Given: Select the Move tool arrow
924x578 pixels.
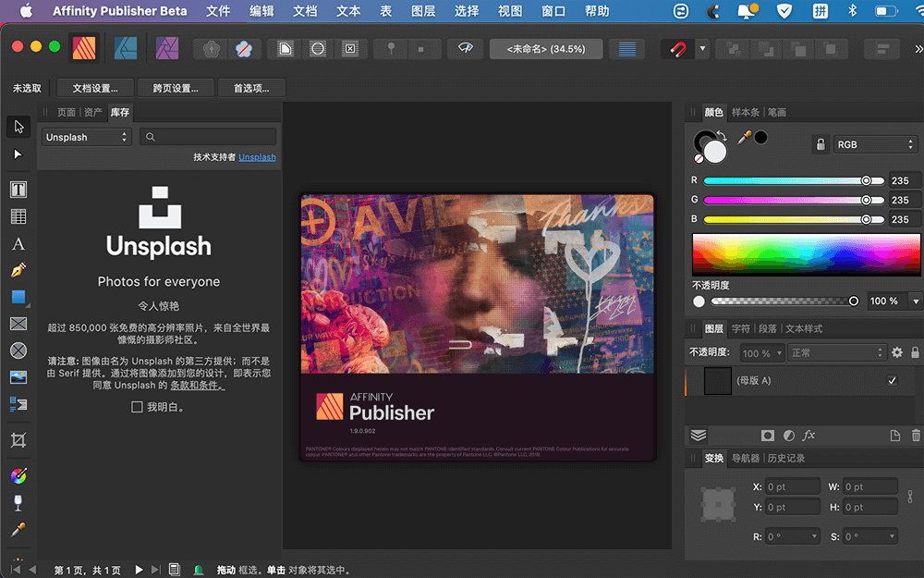Looking at the screenshot, I should pos(18,127).
